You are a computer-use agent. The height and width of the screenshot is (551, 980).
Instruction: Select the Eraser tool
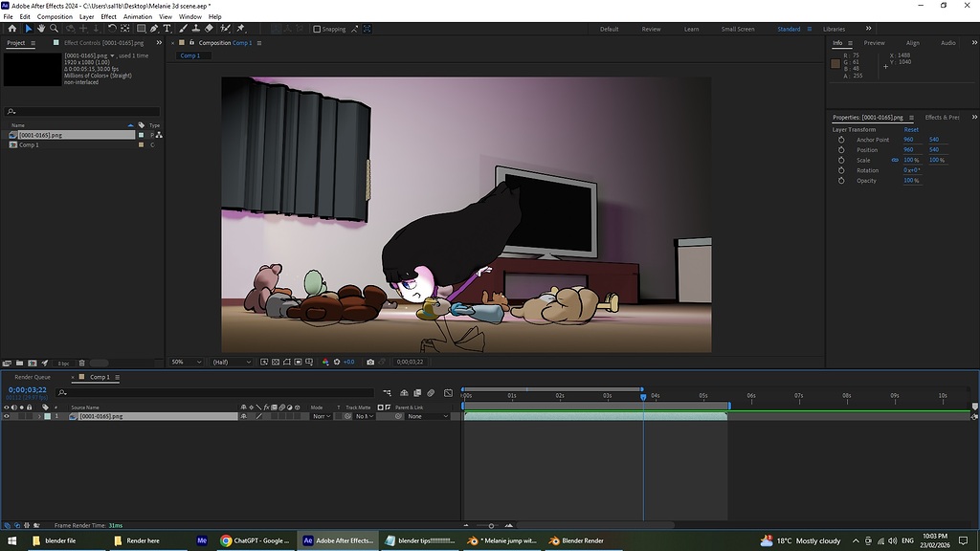point(209,29)
